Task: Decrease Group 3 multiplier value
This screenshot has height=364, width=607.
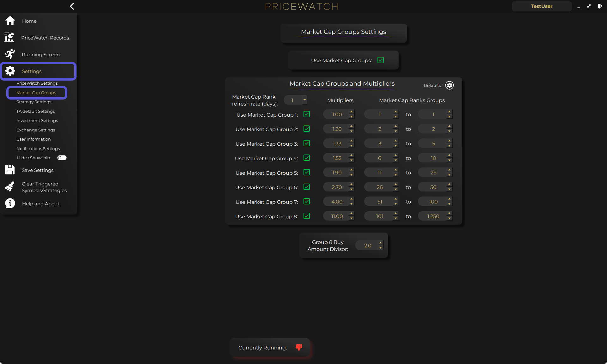Action: (x=351, y=146)
